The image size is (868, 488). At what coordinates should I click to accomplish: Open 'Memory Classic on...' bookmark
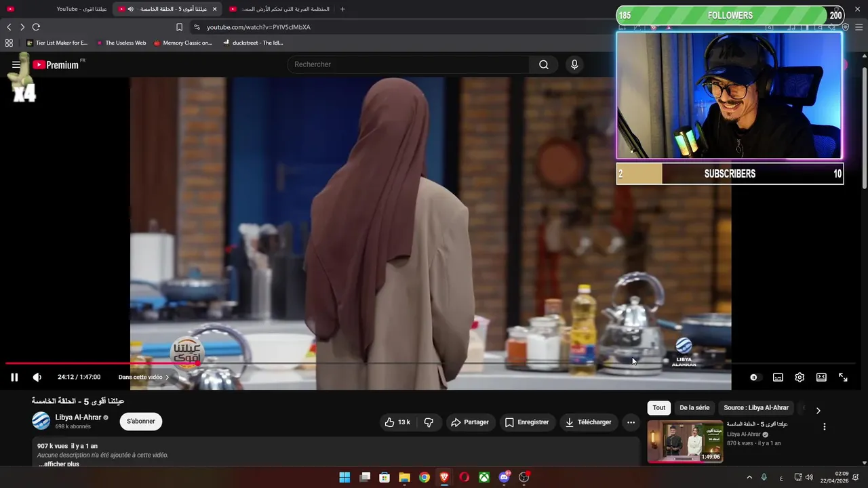(x=183, y=43)
